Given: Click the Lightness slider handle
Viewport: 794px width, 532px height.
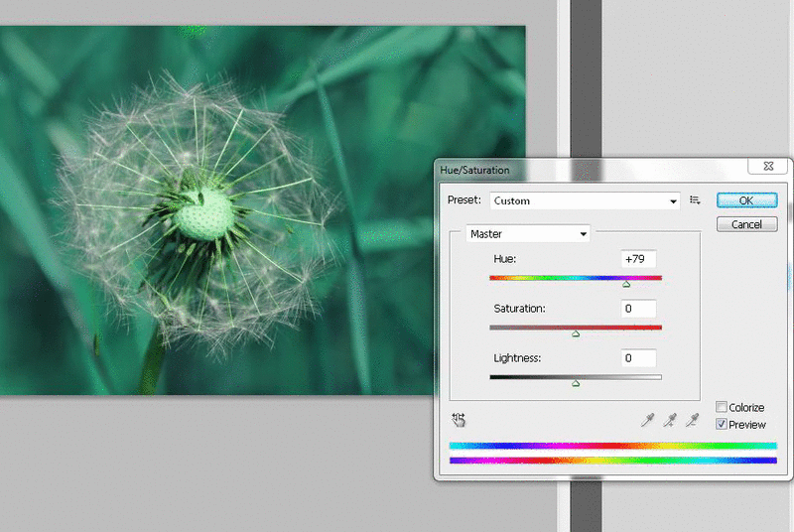Looking at the screenshot, I should (576, 384).
